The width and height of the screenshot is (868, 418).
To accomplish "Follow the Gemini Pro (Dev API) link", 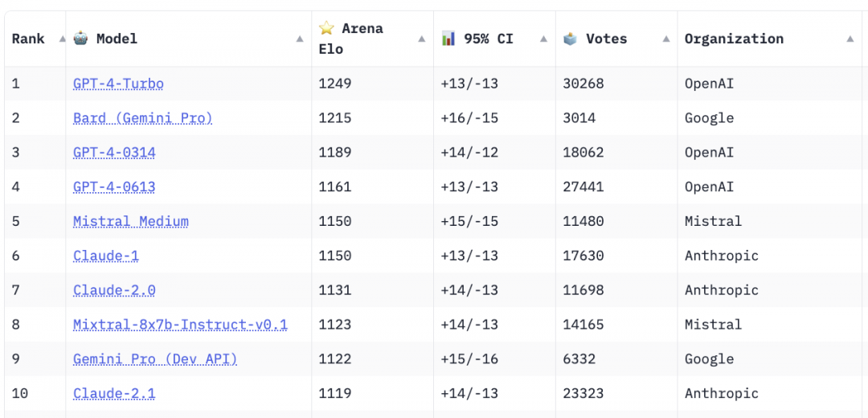I will (155, 359).
